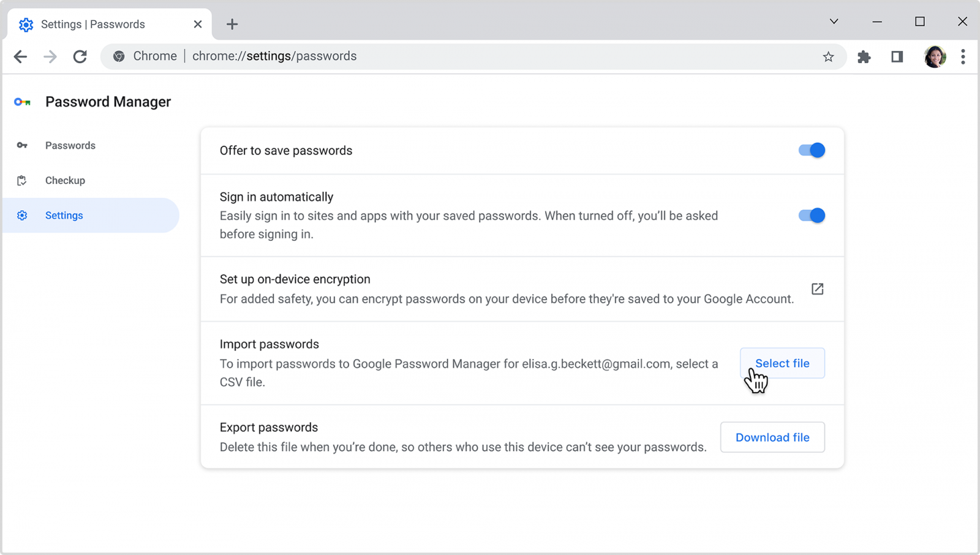The image size is (980, 555).
Task: Open the side panel icon
Action: tap(897, 56)
